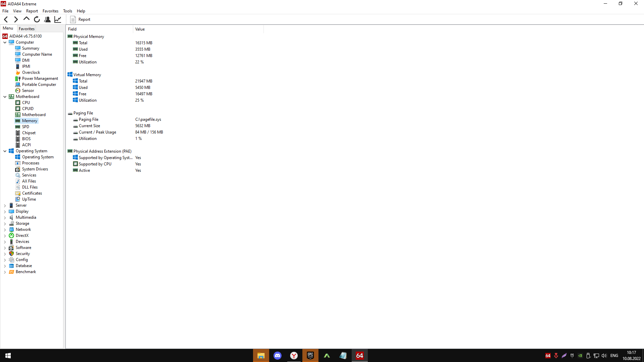
Task: Open the View menu
Action: click(x=17, y=11)
